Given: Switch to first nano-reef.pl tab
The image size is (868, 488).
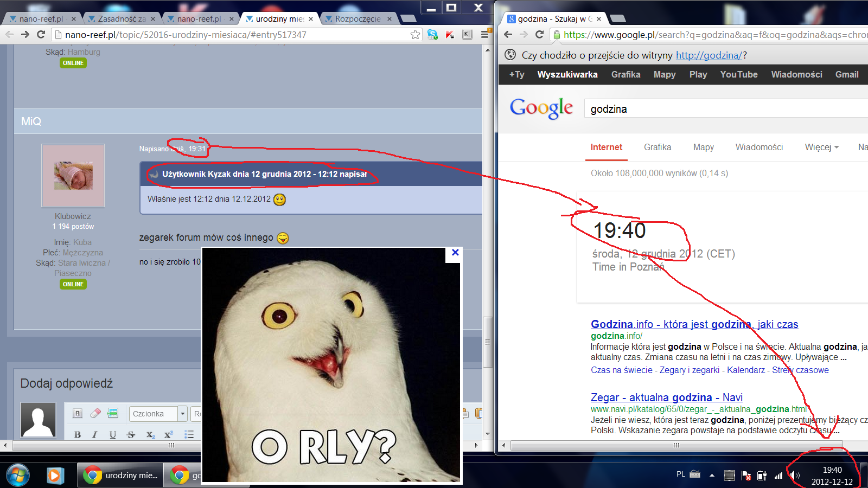Looking at the screenshot, I should pos(41,18).
